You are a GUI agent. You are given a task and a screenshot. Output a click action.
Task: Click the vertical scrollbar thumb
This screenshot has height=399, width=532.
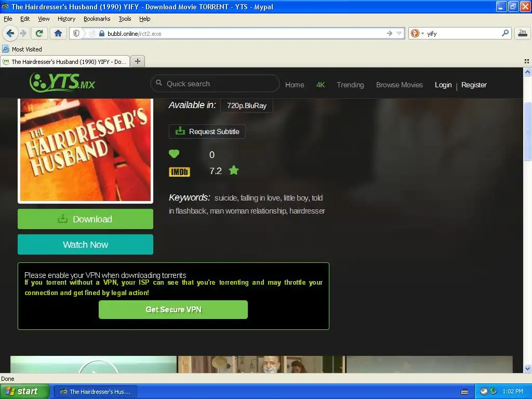pos(527,131)
